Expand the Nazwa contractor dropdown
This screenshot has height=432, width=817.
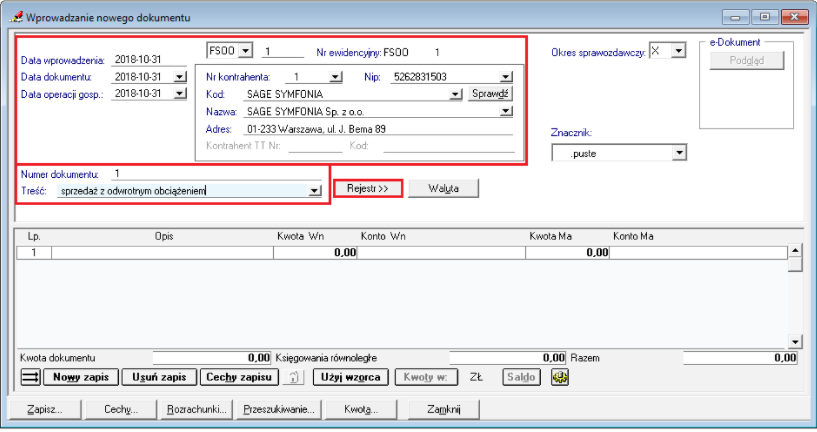tap(506, 111)
